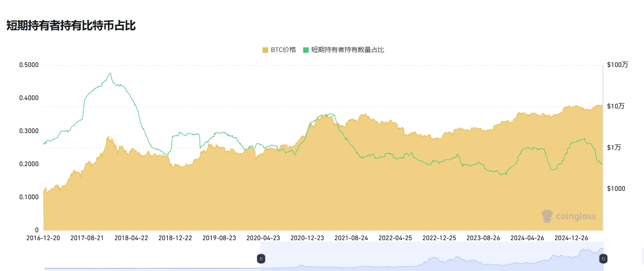Click the unselected left area of overview timeline
The height and width of the screenshot is (271, 644).
pyautogui.click(x=152, y=256)
